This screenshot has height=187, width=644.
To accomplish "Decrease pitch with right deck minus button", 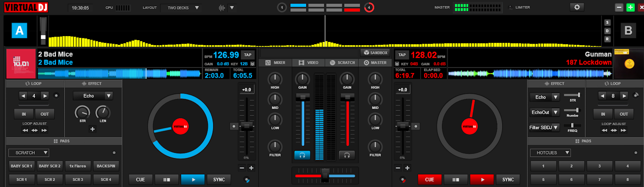I will 397,168.
